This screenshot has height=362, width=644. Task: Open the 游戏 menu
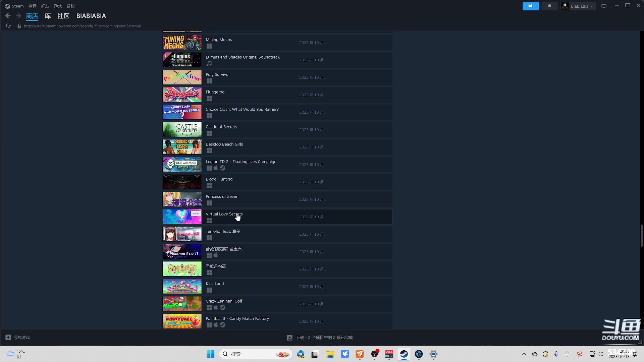click(58, 6)
